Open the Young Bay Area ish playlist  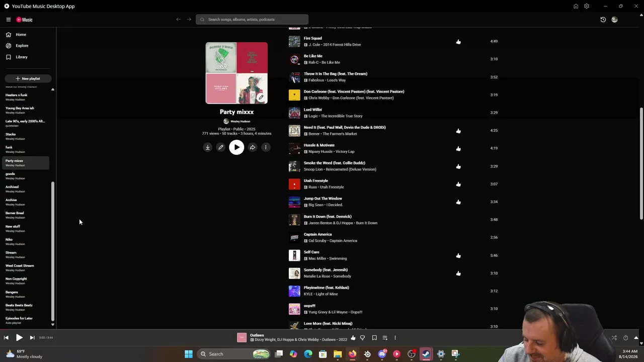point(26,110)
